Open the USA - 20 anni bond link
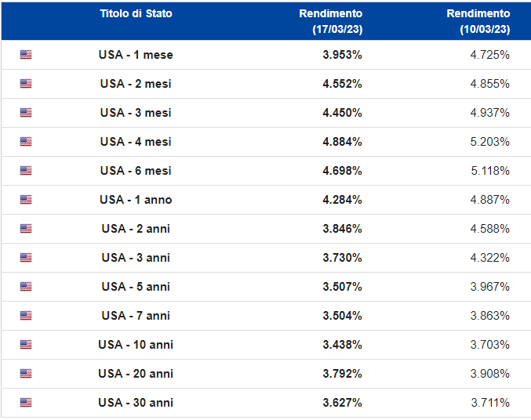This screenshot has width=531, height=420. click(136, 374)
